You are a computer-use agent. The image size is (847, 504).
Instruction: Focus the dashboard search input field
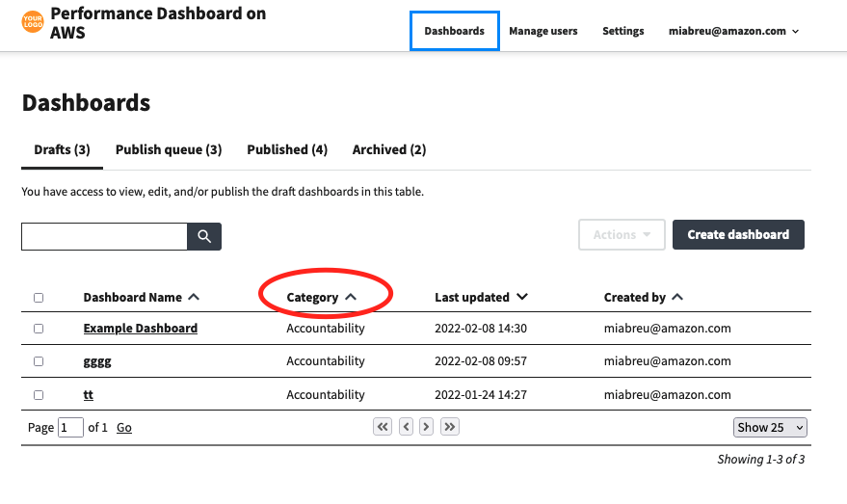(104, 237)
